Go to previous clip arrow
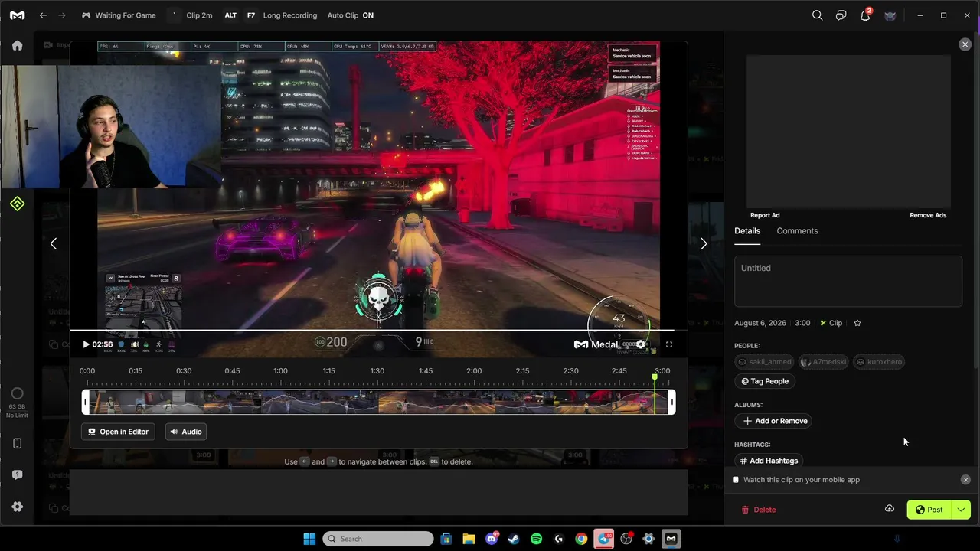980x551 pixels. (54, 243)
